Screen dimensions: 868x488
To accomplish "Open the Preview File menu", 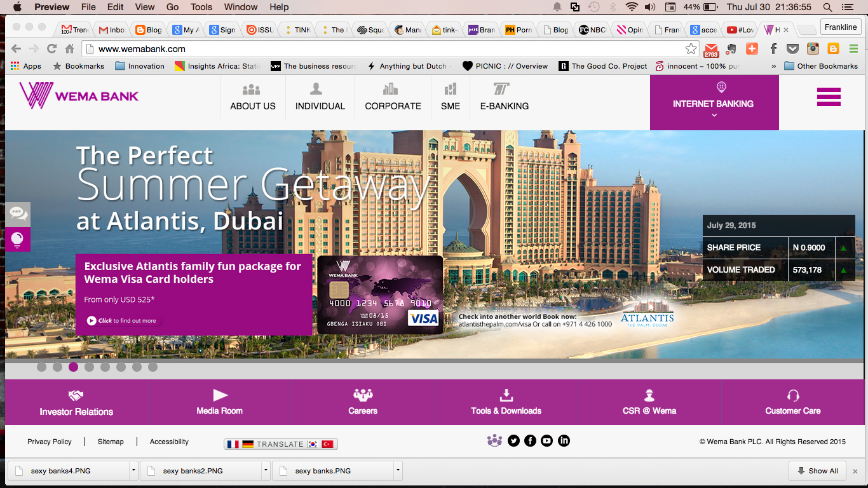I will tap(88, 7).
